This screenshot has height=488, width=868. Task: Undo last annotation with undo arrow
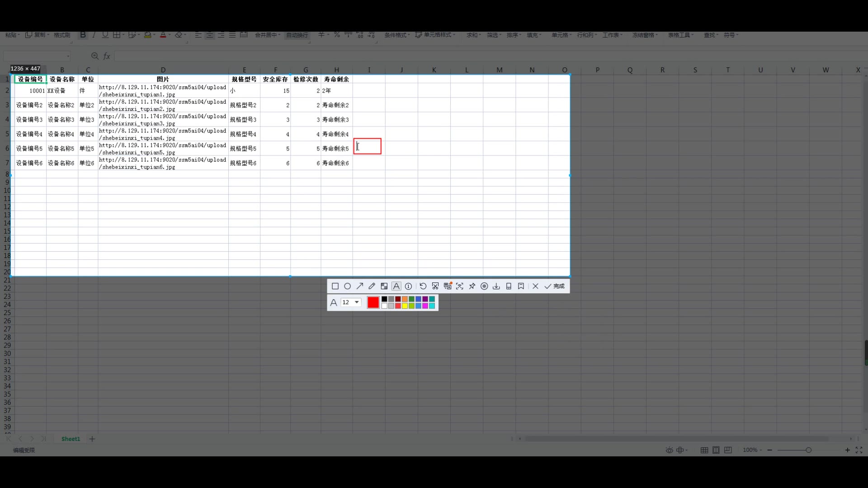click(x=423, y=286)
